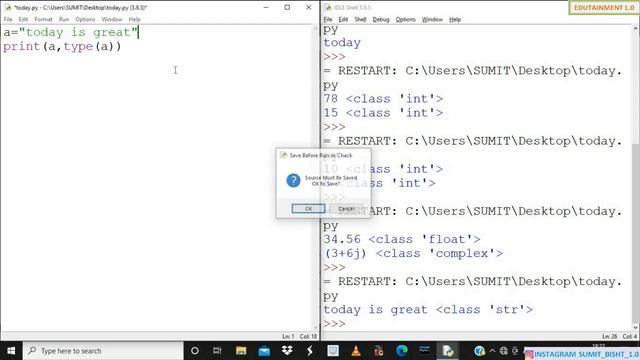
Task: Click the 'today' output line in Shell
Action: [x=342, y=43]
